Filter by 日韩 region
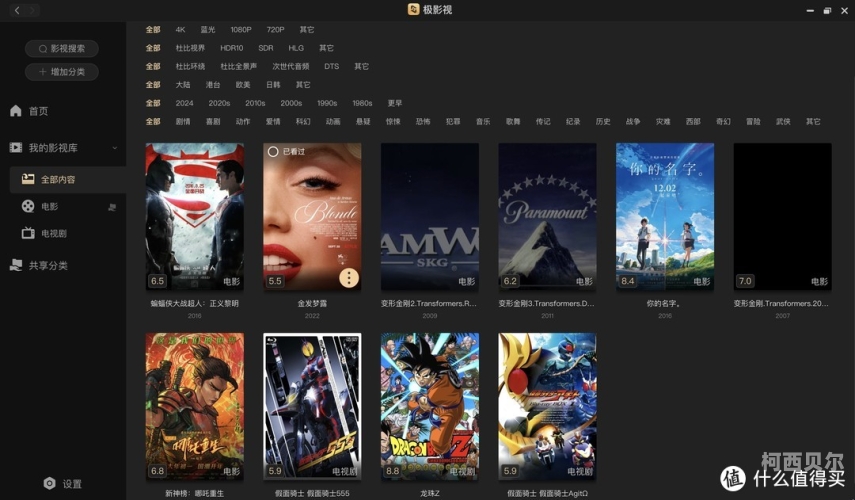This screenshot has width=855, height=500. 273,85
